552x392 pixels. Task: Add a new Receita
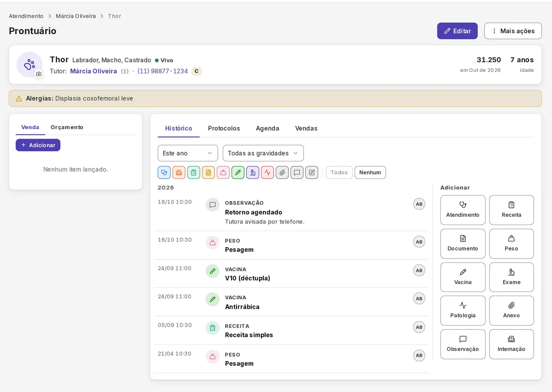[511, 210]
